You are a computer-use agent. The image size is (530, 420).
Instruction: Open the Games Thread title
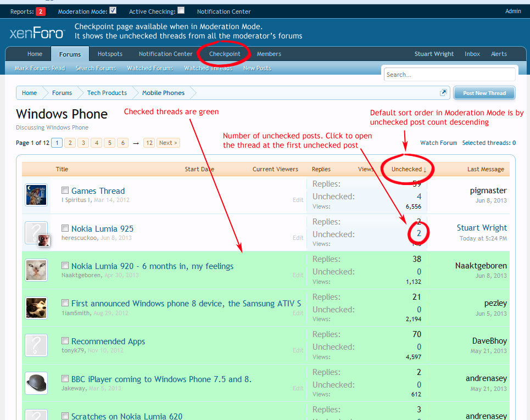[x=98, y=191]
